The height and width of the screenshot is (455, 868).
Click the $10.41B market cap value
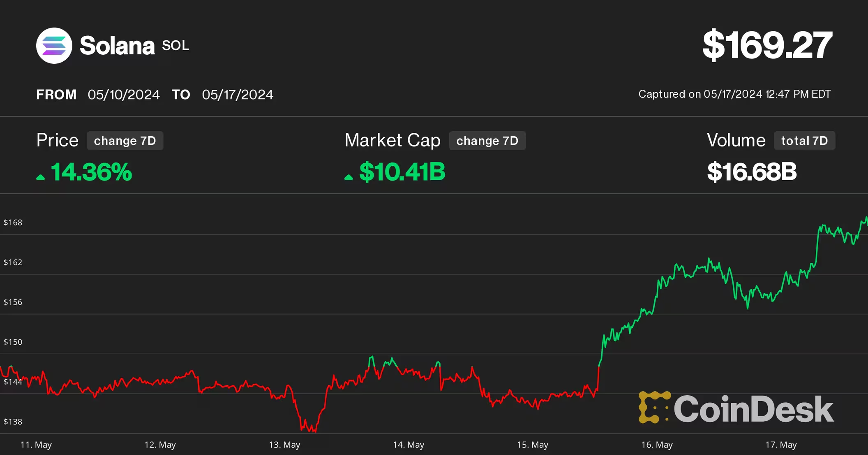pos(402,172)
